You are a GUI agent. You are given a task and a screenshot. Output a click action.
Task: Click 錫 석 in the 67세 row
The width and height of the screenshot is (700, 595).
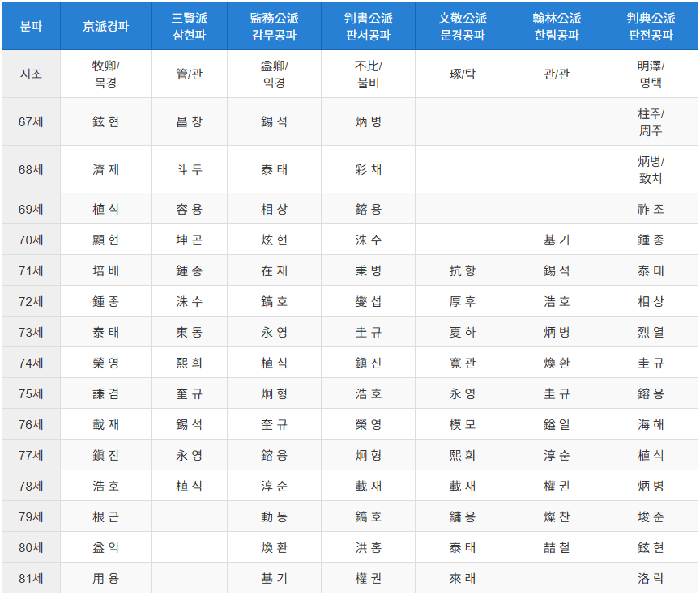click(x=274, y=121)
